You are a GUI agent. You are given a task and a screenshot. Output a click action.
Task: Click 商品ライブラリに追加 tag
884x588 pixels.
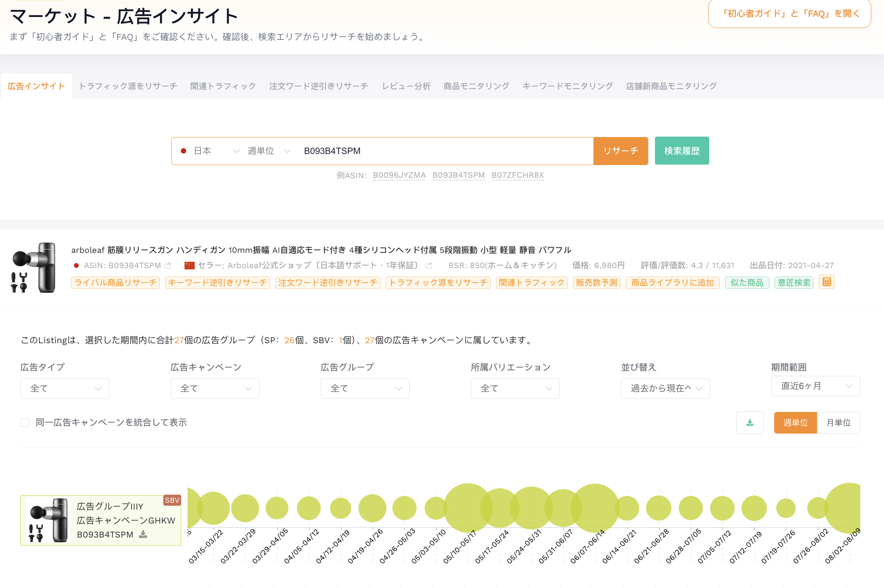[673, 283]
